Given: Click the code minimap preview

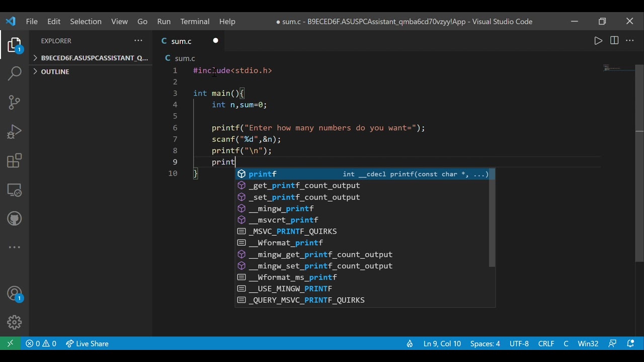Looking at the screenshot, I should pos(619,68).
